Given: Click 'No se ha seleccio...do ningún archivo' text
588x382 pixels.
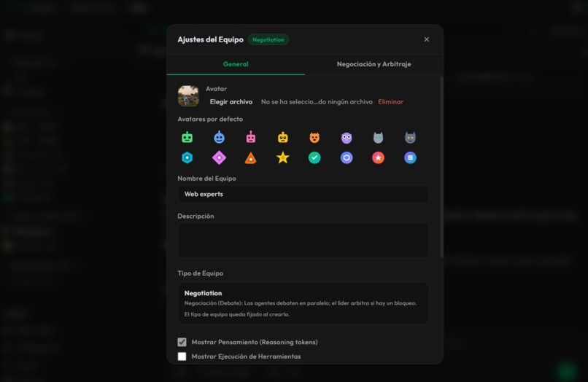Looking at the screenshot, I should (317, 101).
